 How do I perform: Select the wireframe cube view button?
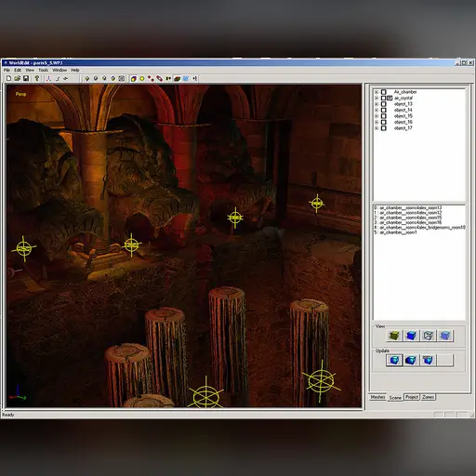pyautogui.click(x=428, y=336)
